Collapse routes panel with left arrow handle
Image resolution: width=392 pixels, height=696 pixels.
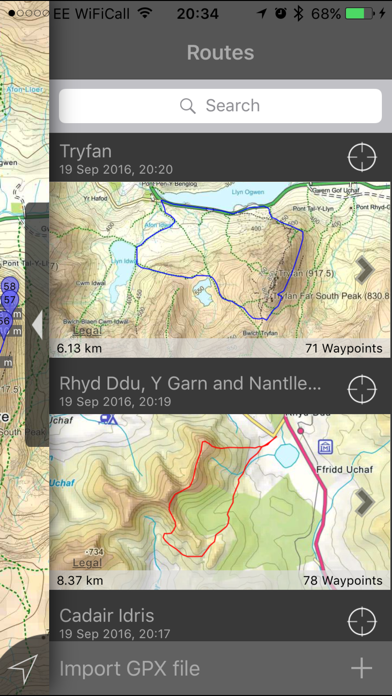[37, 325]
